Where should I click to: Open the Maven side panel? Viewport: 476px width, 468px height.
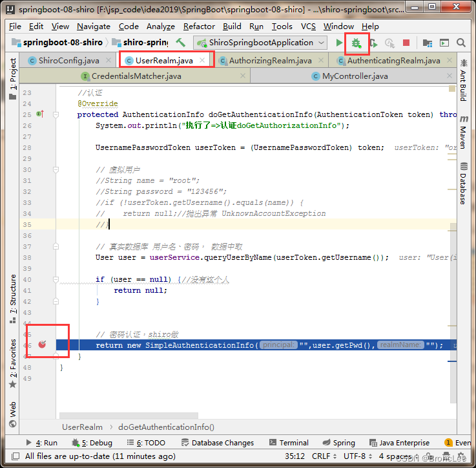click(463, 132)
